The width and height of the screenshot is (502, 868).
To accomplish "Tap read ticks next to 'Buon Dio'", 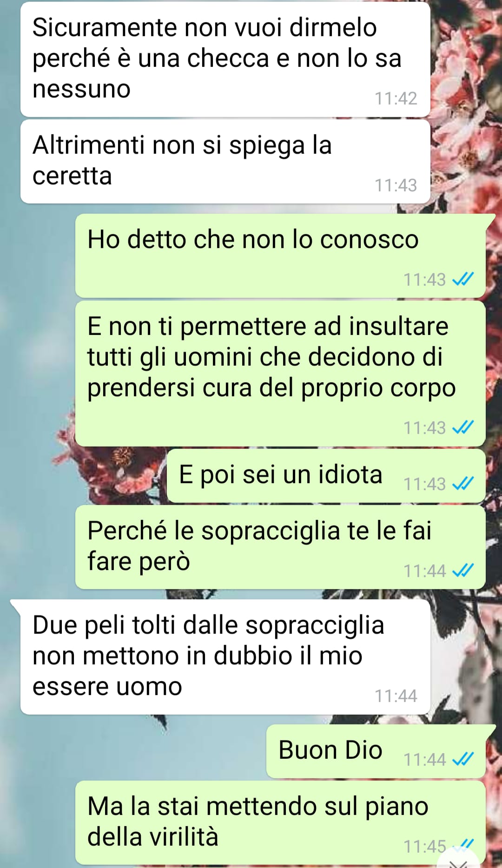I will coord(463,759).
